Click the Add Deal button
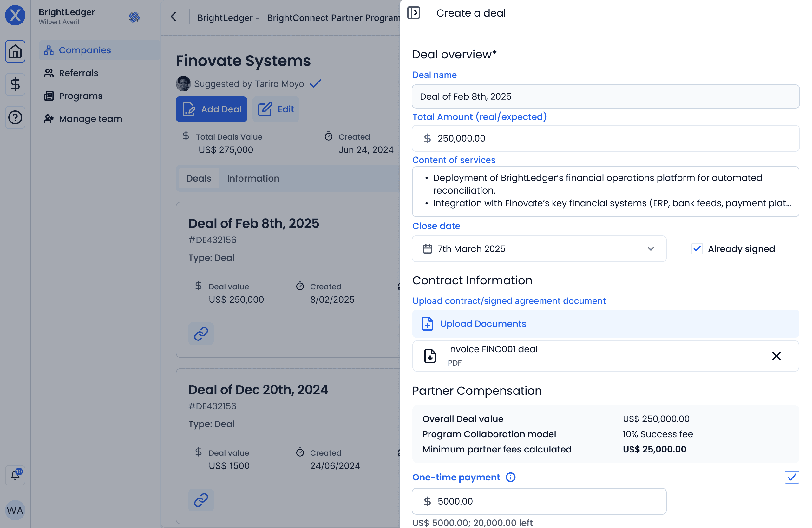The width and height of the screenshot is (812, 528). pos(211,109)
